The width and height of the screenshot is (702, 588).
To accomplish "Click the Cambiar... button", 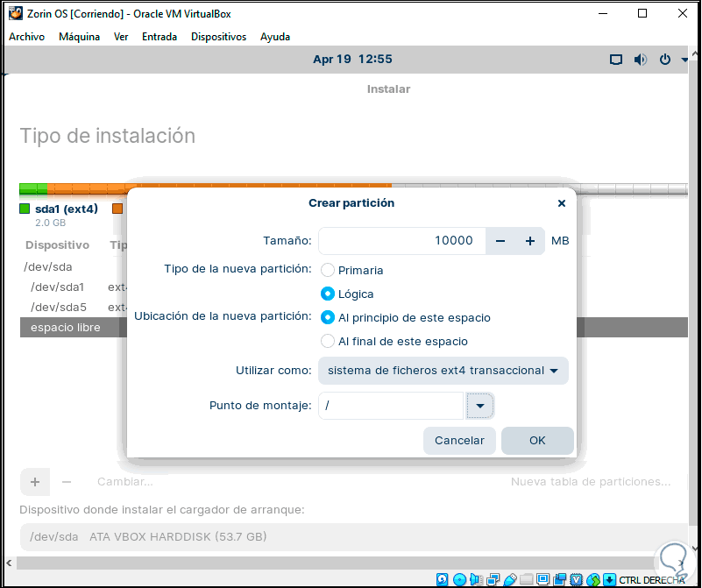I will coord(125,482).
